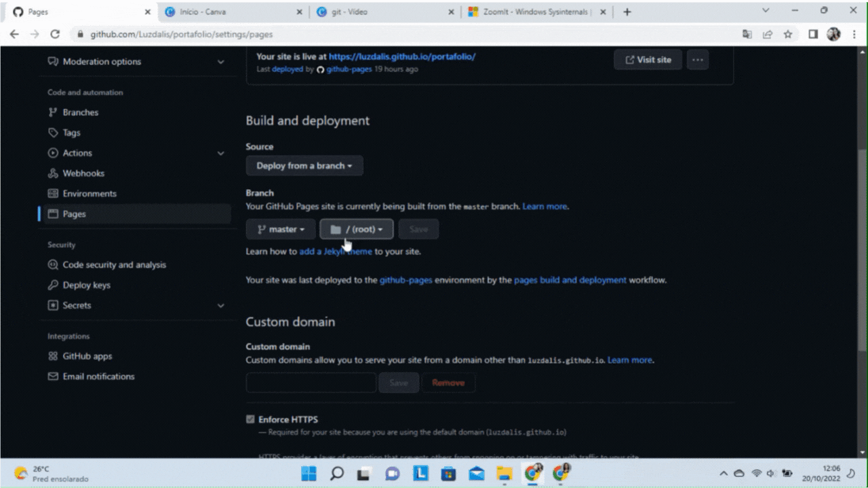Viewport: 868px width, 488px height.
Task: Share this page icon in address bar
Action: [x=768, y=34]
